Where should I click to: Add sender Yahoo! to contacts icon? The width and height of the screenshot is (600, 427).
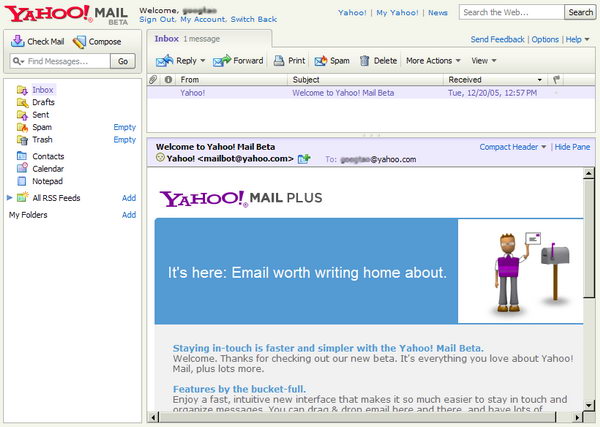click(x=304, y=159)
